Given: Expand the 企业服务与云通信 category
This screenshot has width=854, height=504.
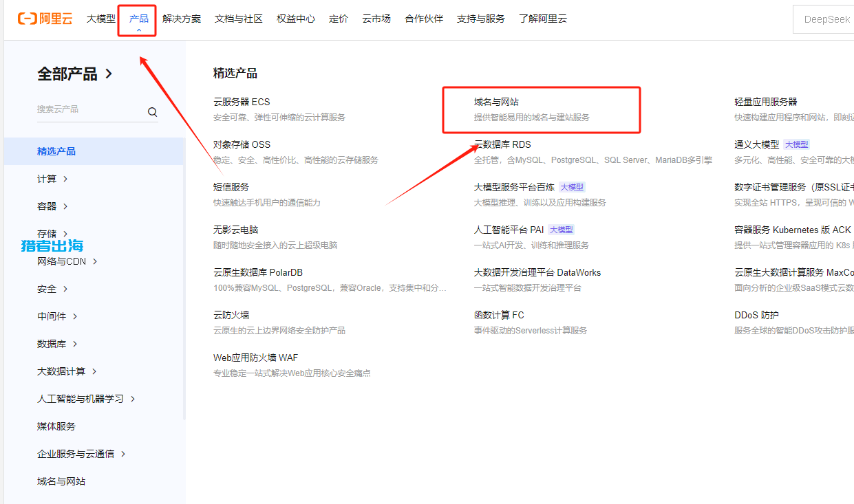Looking at the screenshot, I should pos(81,454).
